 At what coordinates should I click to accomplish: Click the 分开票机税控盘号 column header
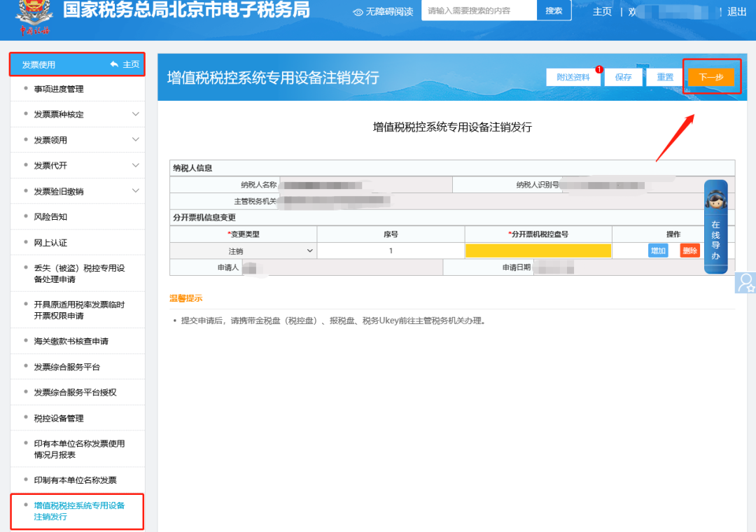538,234
